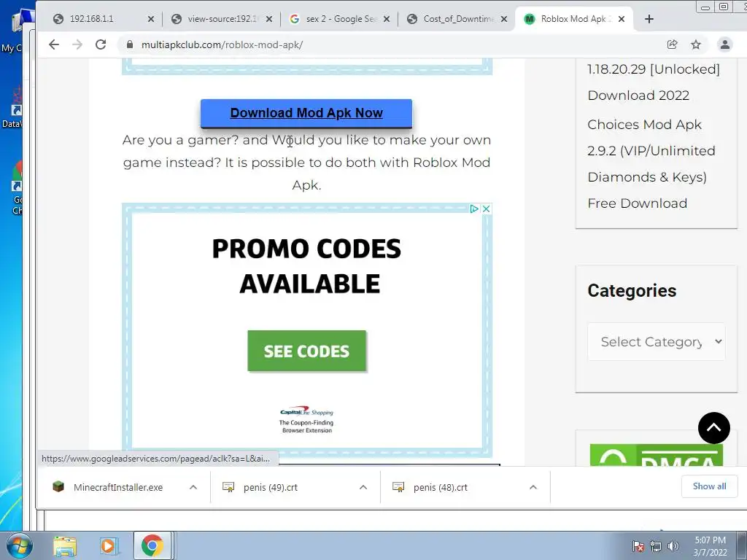747x560 pixels.
Task: Expand options for penis (49).crt download
Action: point(363,487)
